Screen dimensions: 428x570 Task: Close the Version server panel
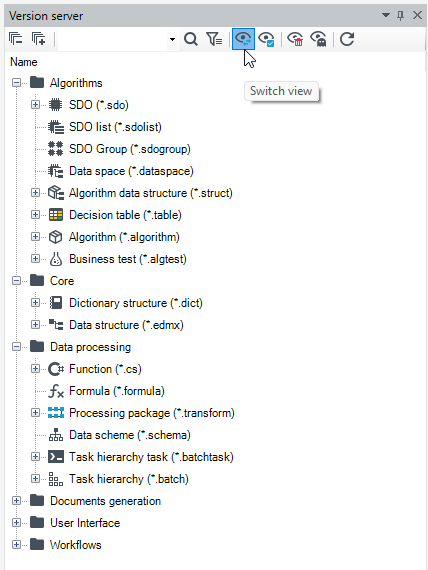click(x=417, y=15)
